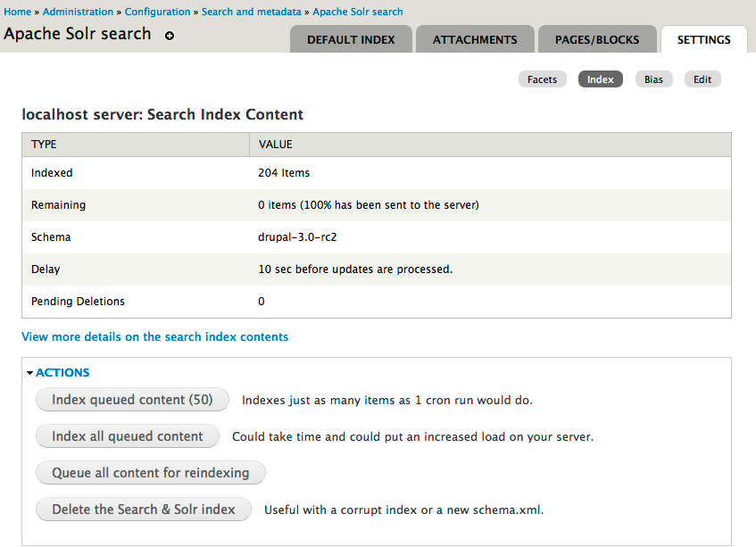
Task: Open the Pages/Blocks tab
Action: (x=597, y=39)
